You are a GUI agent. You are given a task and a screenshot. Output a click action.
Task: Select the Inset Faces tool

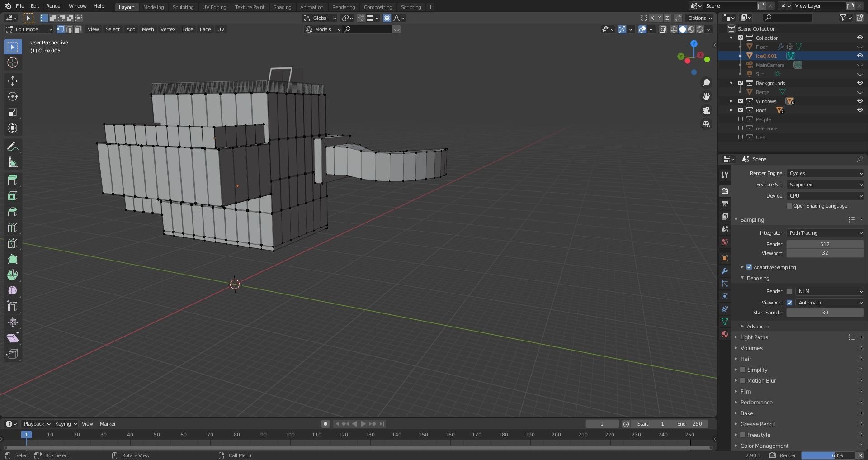13,196
